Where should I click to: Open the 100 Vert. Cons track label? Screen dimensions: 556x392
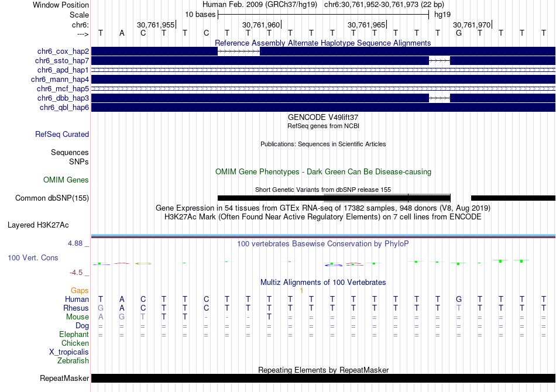(x=33, y=257)
